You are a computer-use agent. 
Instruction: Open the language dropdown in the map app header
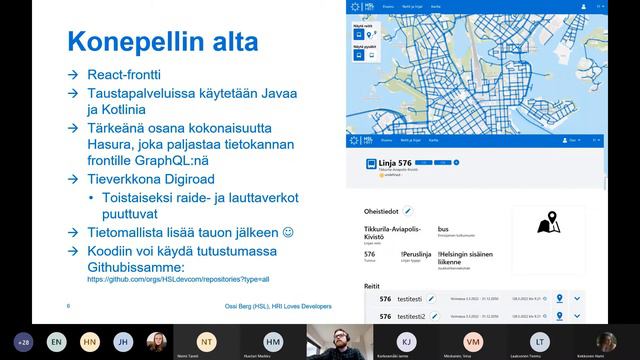(x=600, y=7)
